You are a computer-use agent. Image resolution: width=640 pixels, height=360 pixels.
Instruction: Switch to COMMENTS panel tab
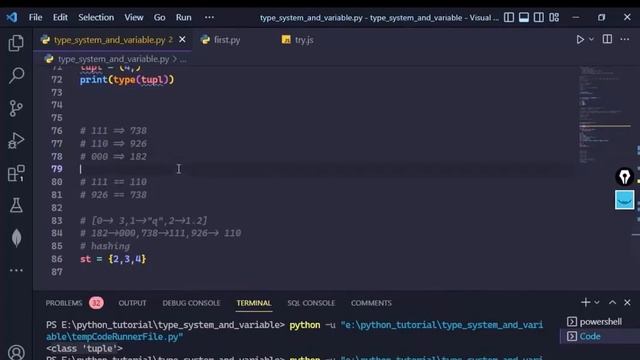coord(371,303)
